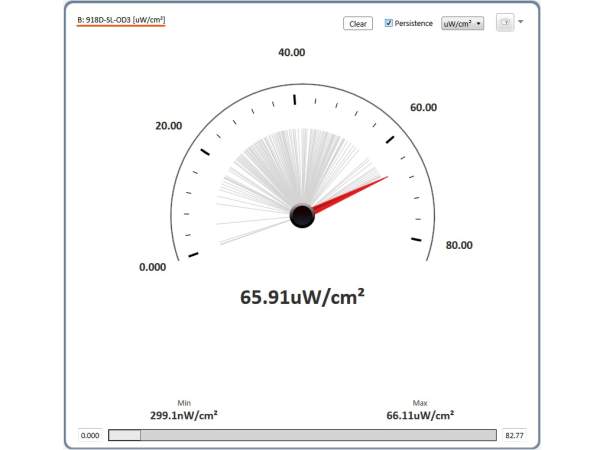Screen dimensions: 600x450
Task: Click the 80.00 scale label
Action: click(458, 245)
